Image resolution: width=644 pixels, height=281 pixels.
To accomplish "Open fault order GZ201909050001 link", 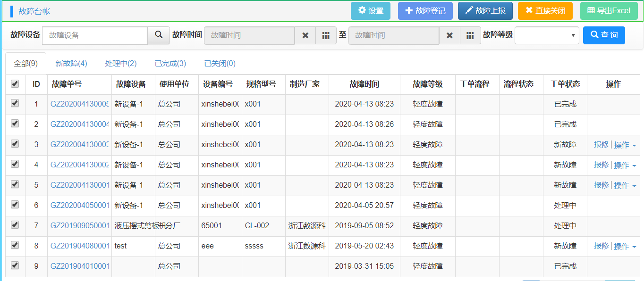I will pyautogui.click(x=80, y=226).
